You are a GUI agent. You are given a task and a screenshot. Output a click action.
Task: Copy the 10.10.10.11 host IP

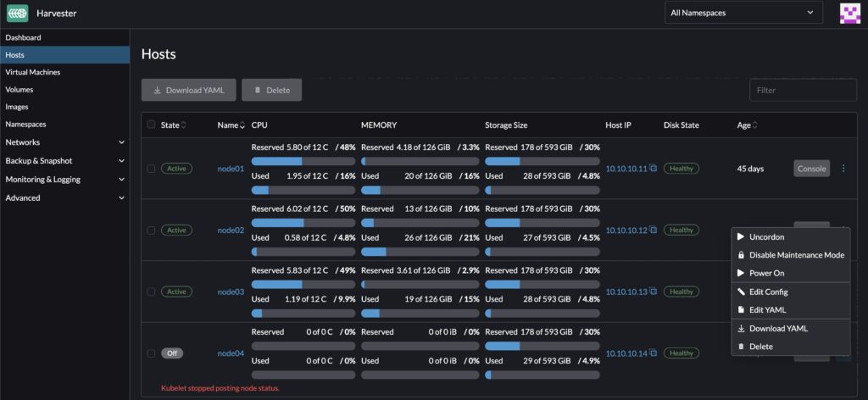(654, 169)
